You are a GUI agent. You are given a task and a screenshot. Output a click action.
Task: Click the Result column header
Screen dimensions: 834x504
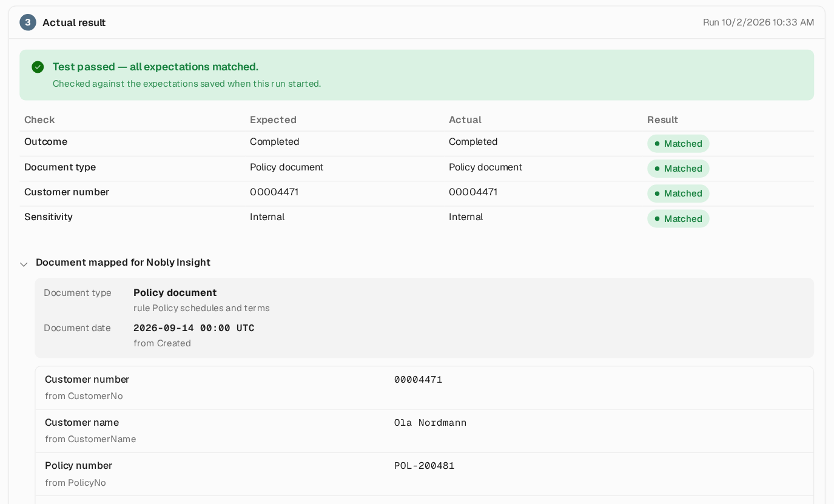tap(662, 119)
